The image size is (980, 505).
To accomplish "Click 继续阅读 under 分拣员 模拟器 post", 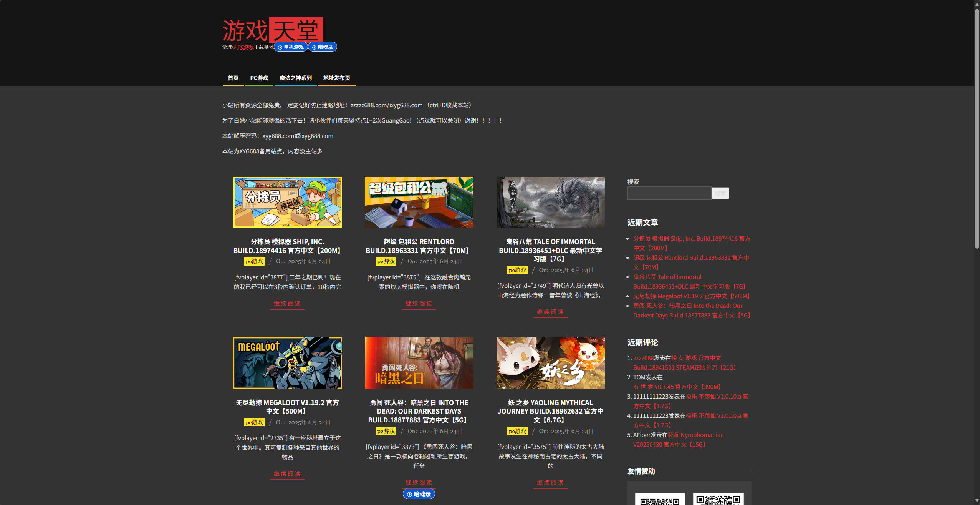I will [288, 304].
